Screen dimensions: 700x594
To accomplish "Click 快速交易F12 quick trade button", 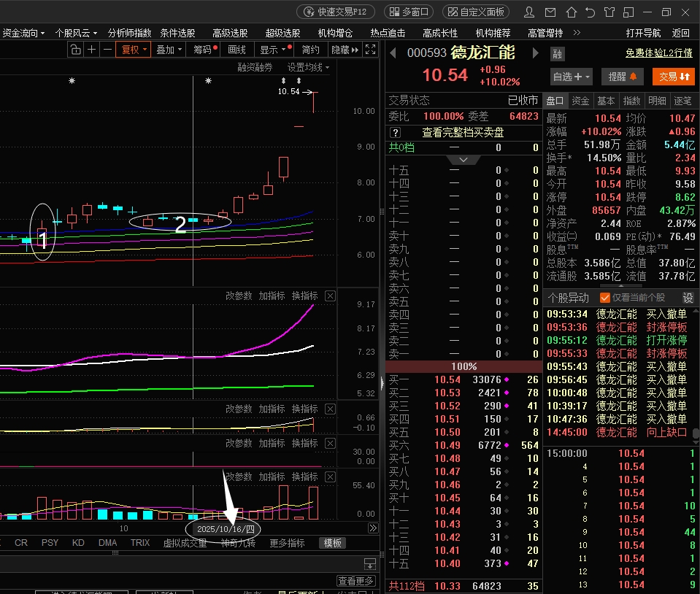I will tap(336, 12).
